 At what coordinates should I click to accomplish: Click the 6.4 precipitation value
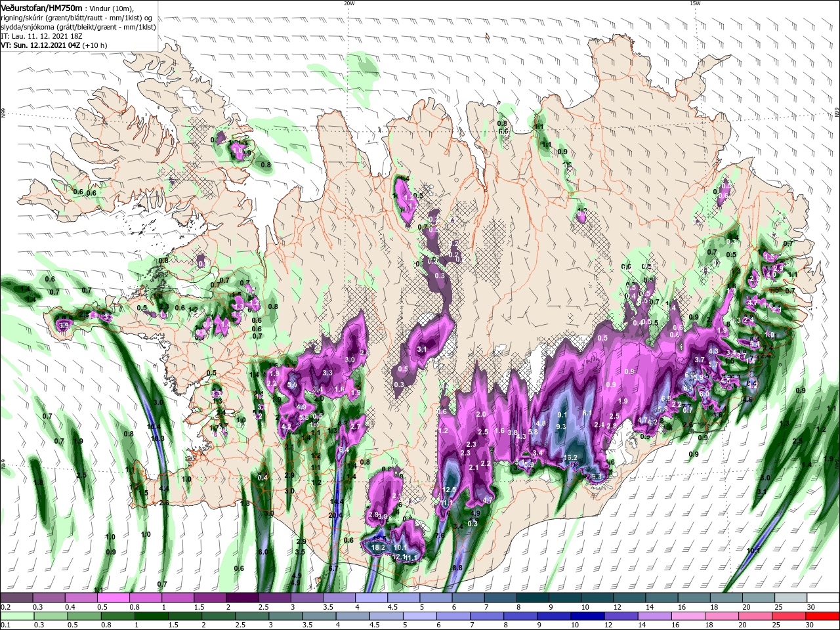click(344, 450)
